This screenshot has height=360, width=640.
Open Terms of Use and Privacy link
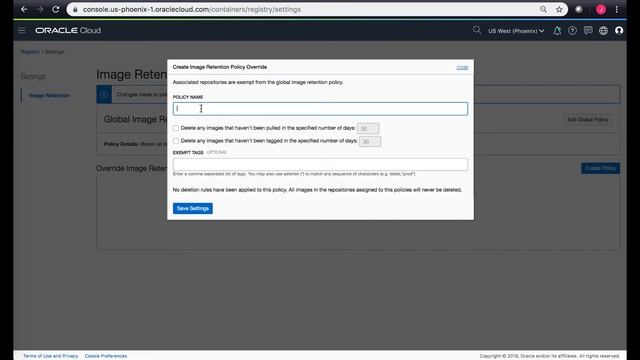tap(50, 356)
